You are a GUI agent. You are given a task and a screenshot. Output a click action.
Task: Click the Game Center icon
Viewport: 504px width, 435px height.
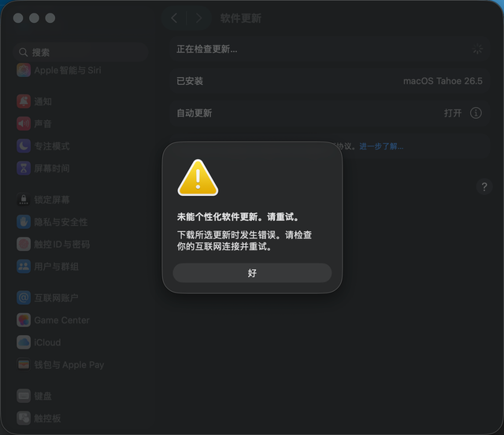[24, 320]
